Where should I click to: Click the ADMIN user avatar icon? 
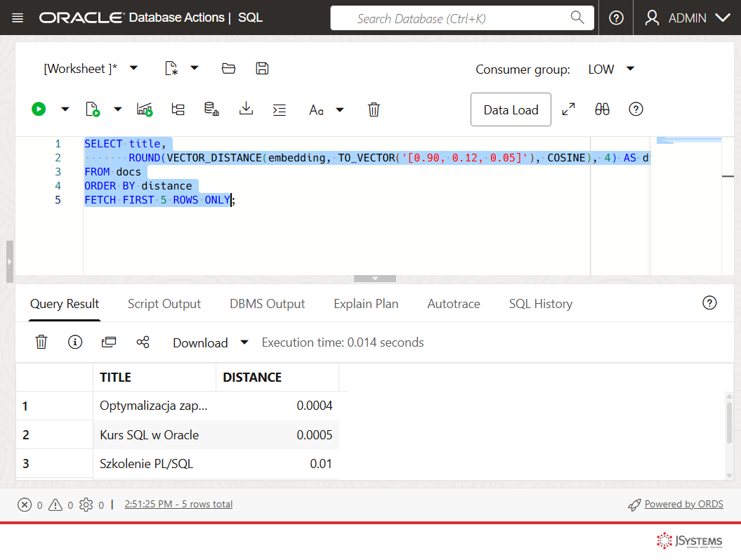click(x=653, y=18)
